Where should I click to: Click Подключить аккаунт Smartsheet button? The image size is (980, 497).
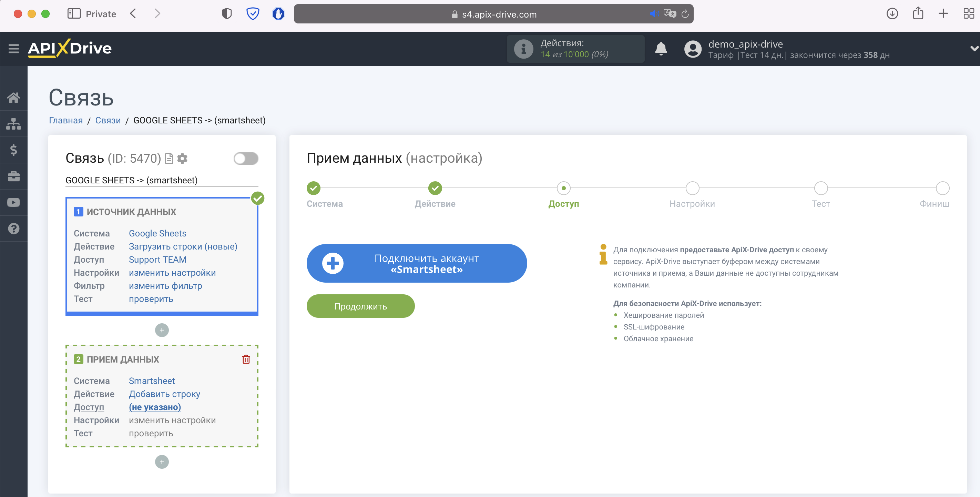(417, 263)
